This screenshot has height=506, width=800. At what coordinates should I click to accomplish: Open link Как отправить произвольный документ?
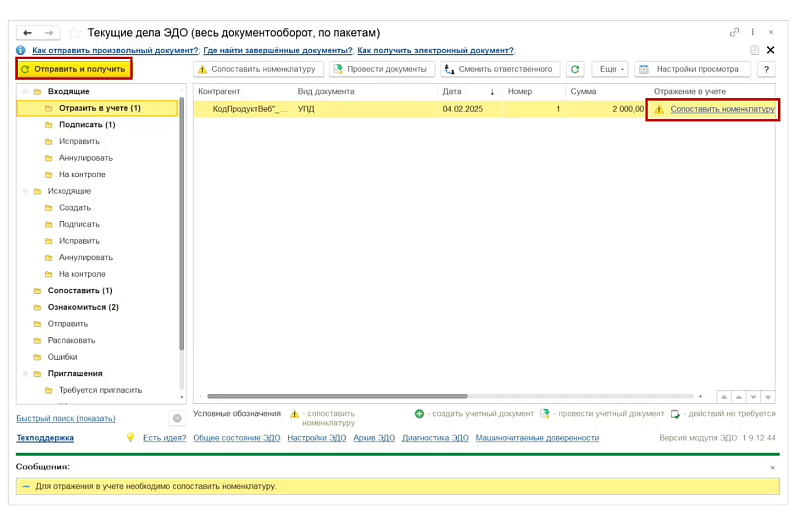pos(115,50)
